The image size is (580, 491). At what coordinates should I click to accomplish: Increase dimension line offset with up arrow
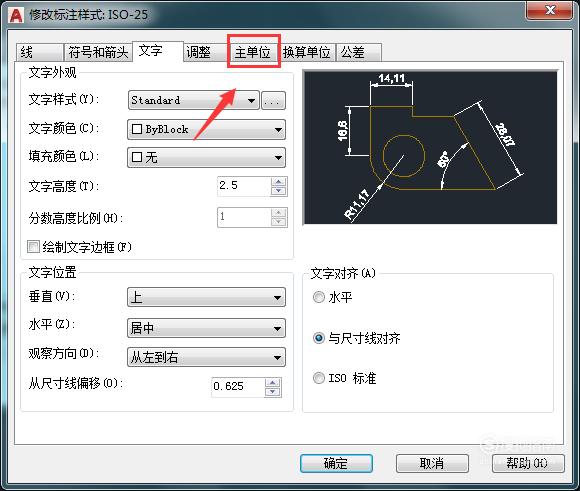point(273,383)
